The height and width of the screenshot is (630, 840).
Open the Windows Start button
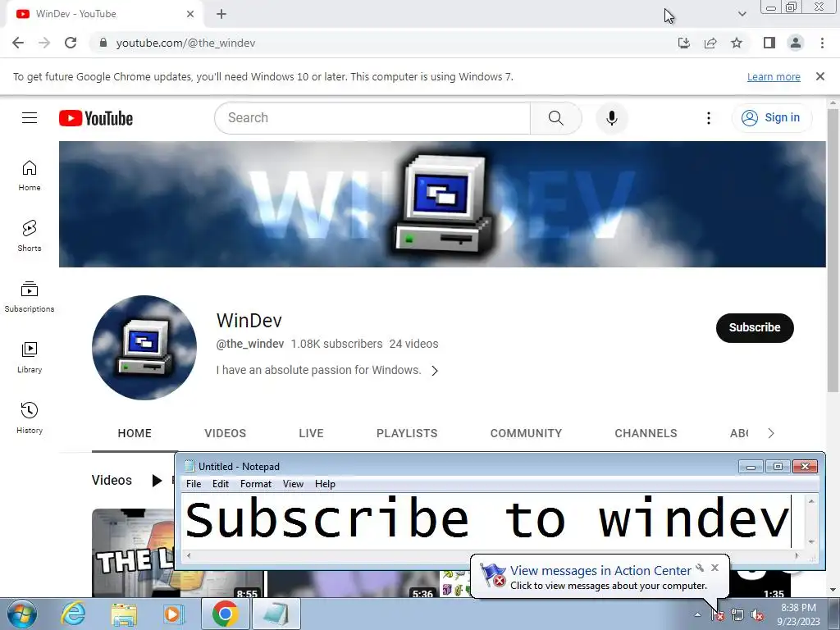pos(22,614)
